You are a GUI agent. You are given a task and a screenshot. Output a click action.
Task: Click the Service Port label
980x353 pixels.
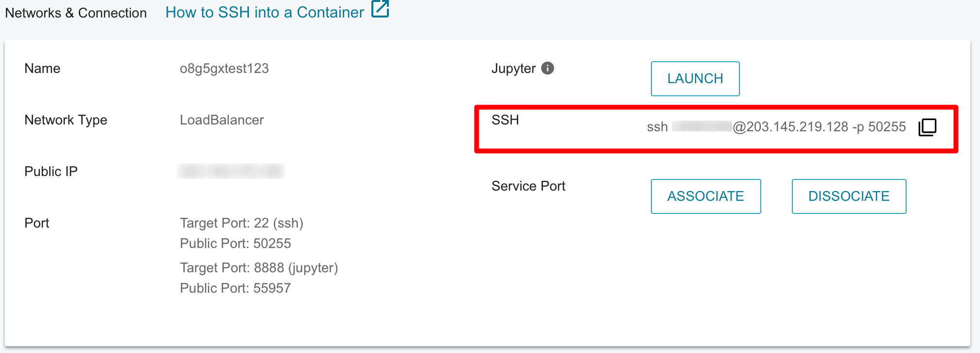[x=528, y=186]
